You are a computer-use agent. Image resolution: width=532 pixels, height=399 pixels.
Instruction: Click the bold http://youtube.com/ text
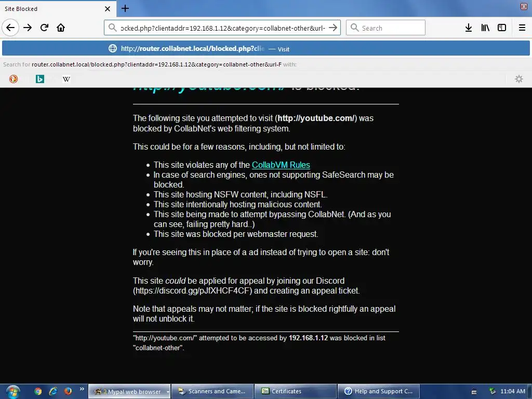coord(316,118)
